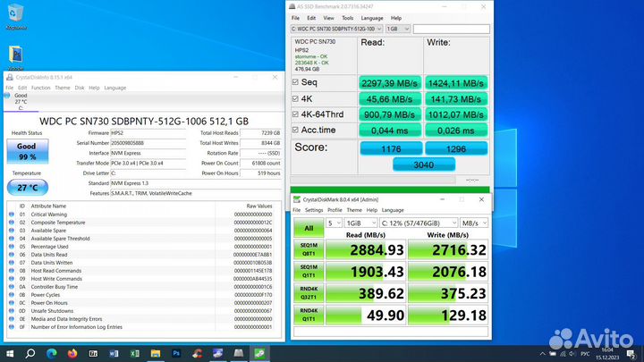Open CrystalDiskInfo Function menu
This screenshot has width=644, height=362.
pos(40,88)
